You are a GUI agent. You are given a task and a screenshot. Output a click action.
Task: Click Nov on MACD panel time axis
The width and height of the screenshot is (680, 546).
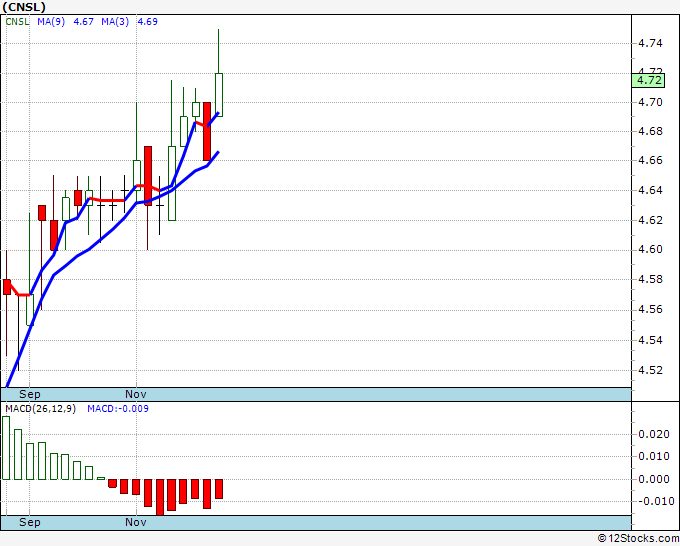pos(136,522)
